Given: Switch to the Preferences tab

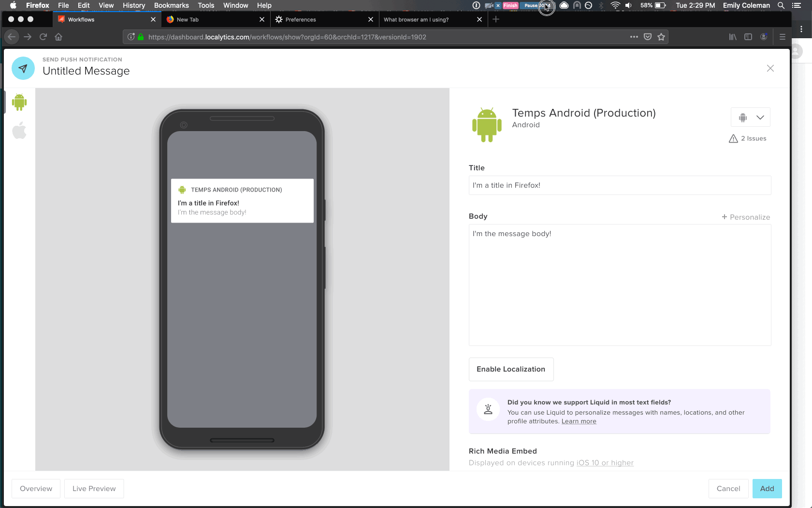Looking at the screenshot, I should coord(301,19).
